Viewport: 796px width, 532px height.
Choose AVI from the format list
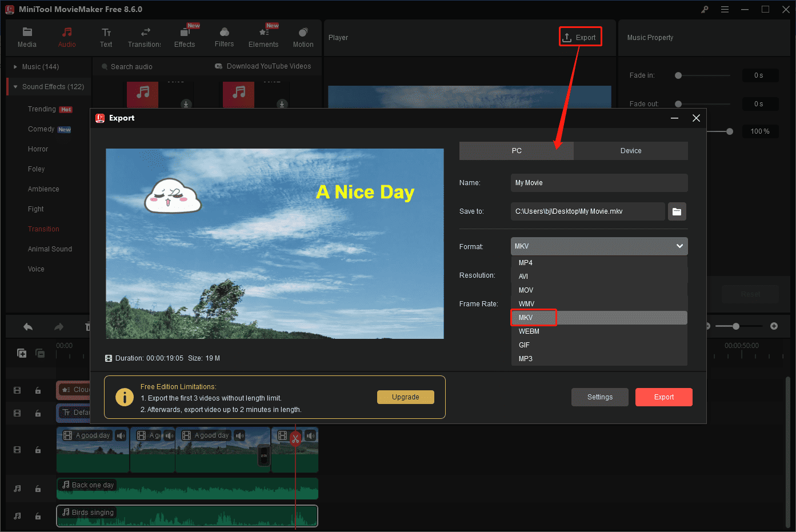tap(599, 277)
